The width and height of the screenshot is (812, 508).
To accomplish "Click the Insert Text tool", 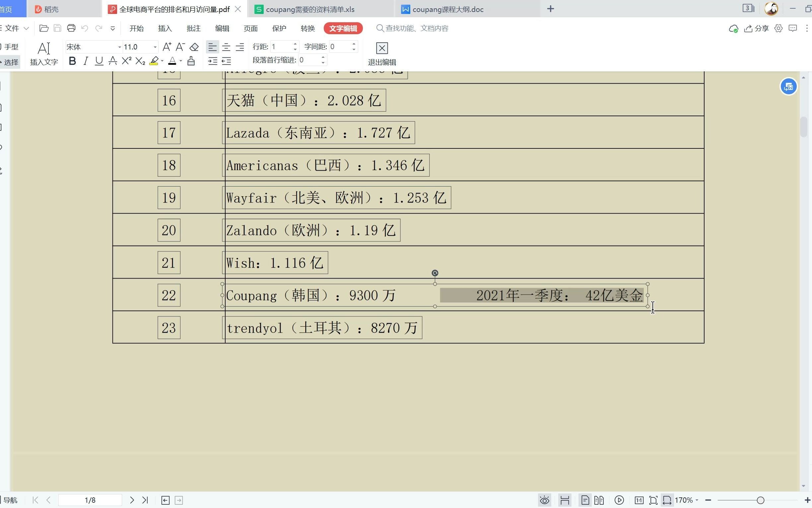I will point(44,54).
